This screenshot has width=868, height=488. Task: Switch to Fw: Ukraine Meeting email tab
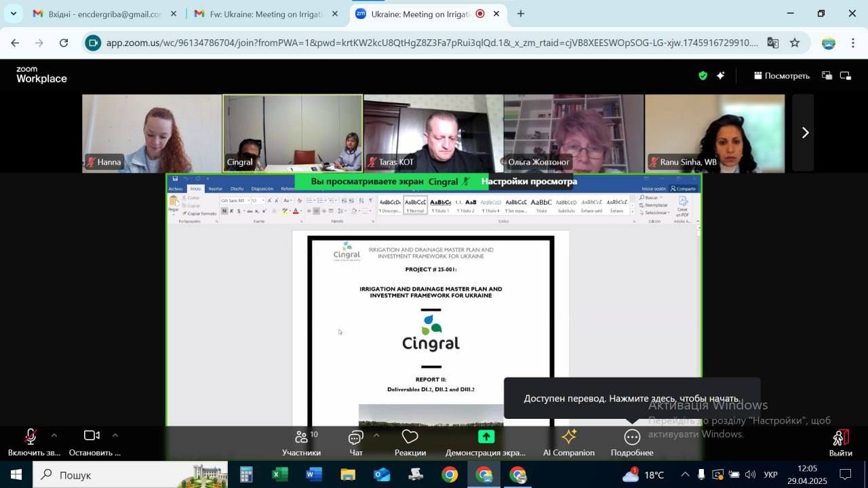click(266, 14)
